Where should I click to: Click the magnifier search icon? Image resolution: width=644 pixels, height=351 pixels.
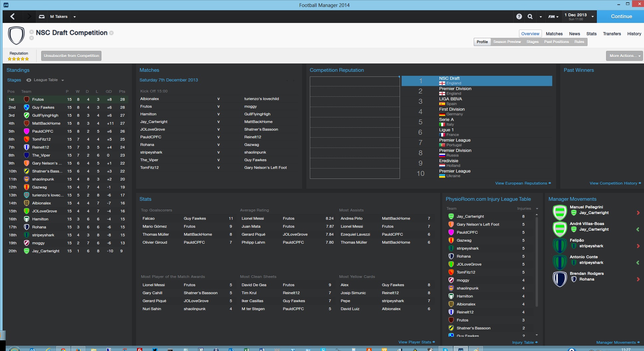(530, 17)
